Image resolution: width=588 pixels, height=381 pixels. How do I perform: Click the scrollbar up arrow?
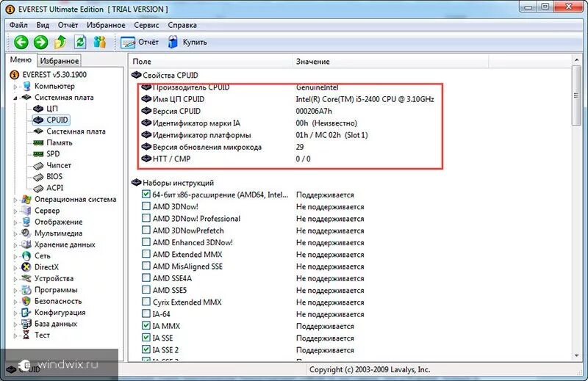[x=576, y=59]
